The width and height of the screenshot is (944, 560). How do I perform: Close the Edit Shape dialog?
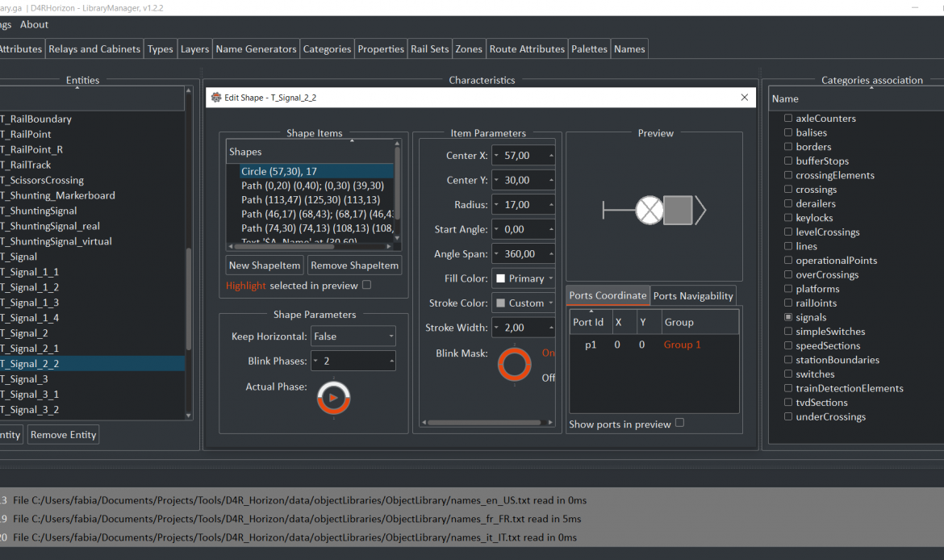coord(744,98)
